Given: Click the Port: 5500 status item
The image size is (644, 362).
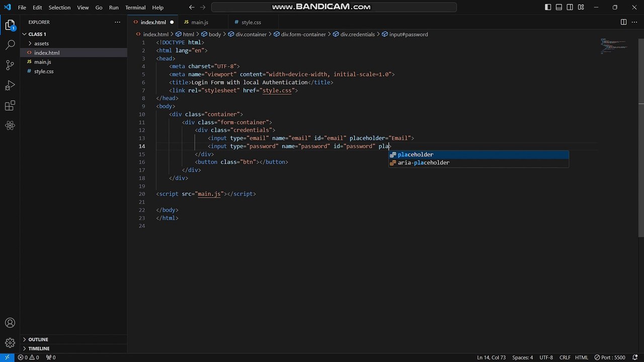Looking at the screenshot, I should coord(609,357).
